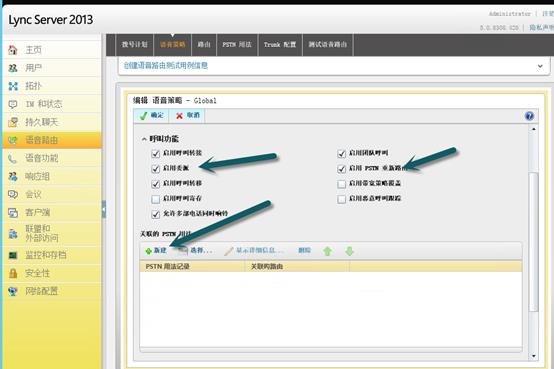Screen dimensions: 554x369
Task: Open the 拓扑 topology section in sidebar
Action: (52, 86)
